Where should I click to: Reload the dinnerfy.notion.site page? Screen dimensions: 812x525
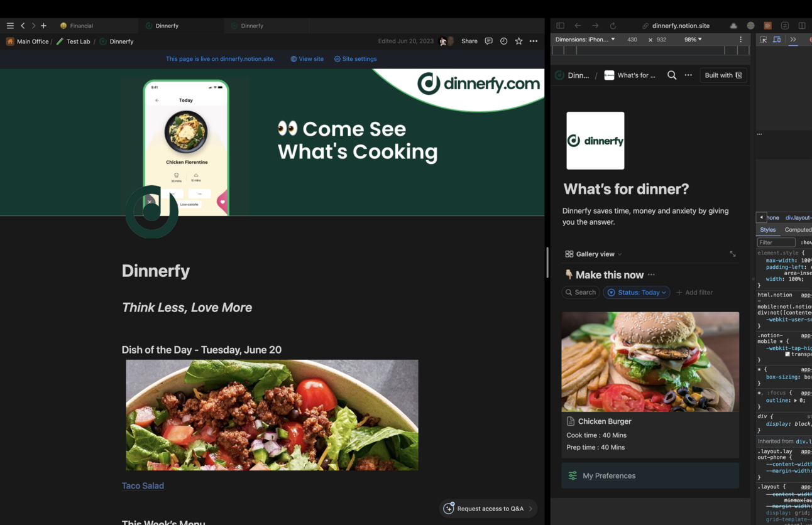pos(613,26)
